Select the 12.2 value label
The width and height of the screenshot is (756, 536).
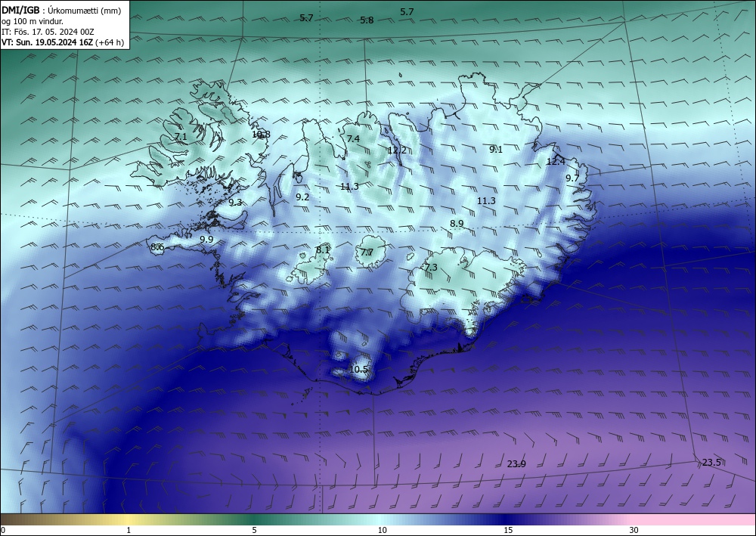397,150
